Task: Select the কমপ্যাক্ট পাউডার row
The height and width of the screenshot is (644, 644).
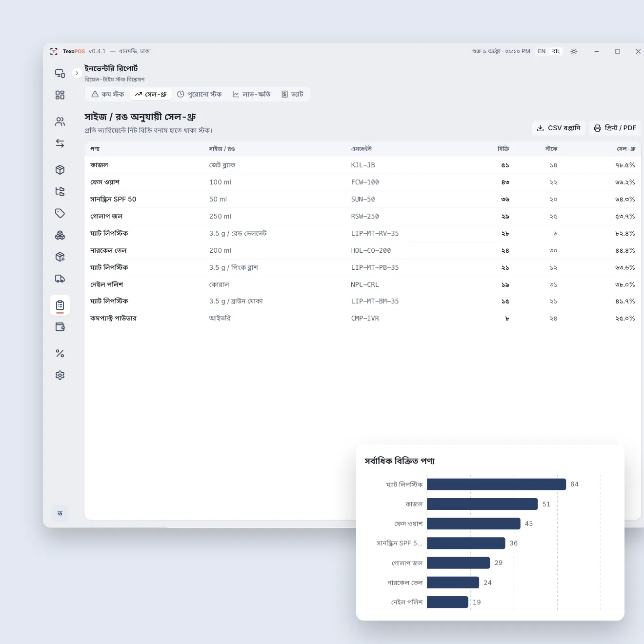Action: click(x=362, y=319)
